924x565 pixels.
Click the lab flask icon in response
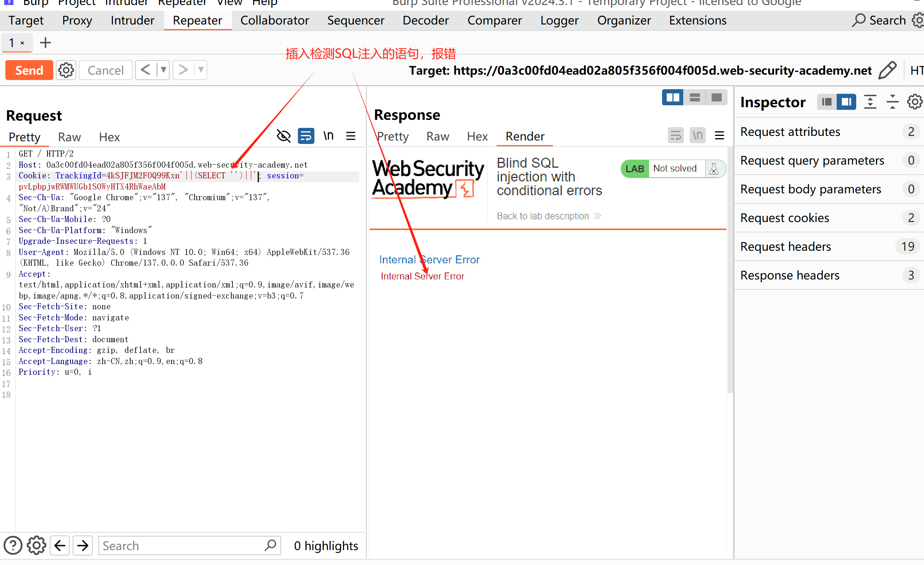point(714,169)
